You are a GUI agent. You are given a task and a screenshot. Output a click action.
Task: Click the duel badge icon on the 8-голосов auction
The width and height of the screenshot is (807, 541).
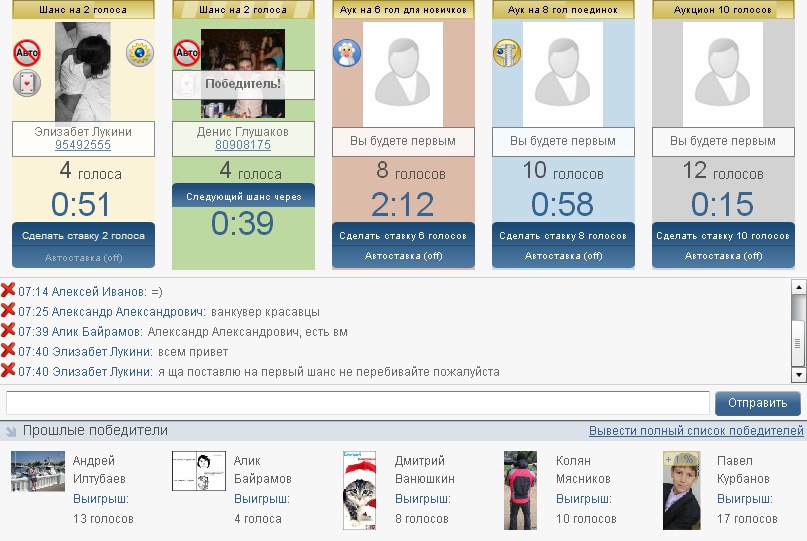point(507,53)
